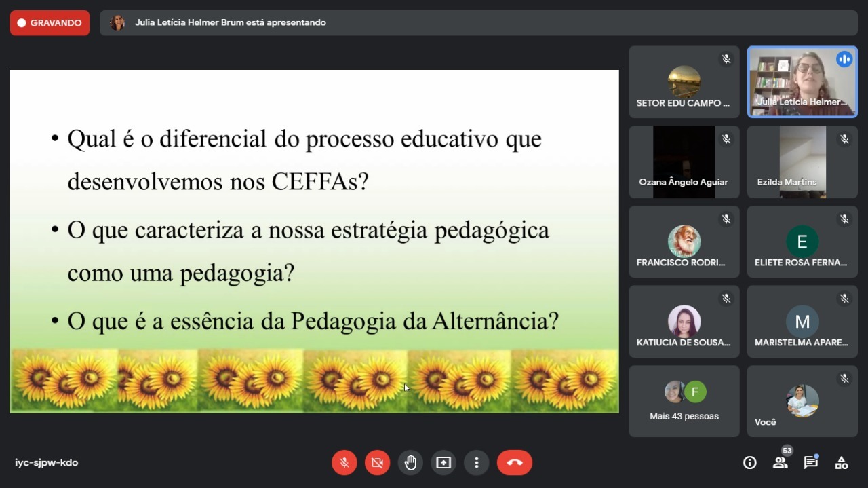The height and width of the screenshot is (488, 868).
Task: Open the activities shapes icon
Action: (x=842, y=463)
